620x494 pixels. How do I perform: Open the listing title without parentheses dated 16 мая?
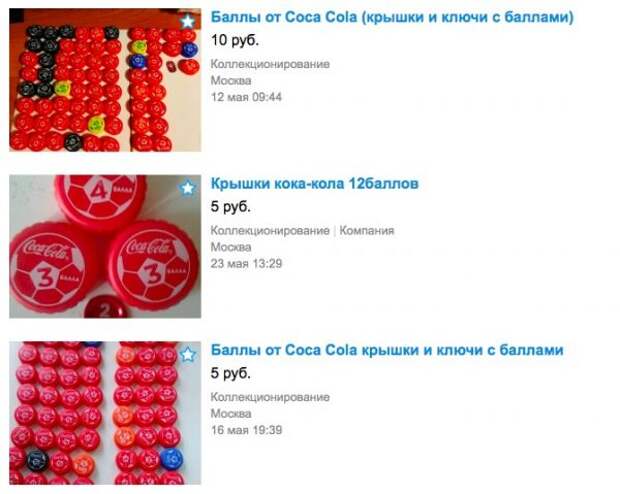click(387, 350)
